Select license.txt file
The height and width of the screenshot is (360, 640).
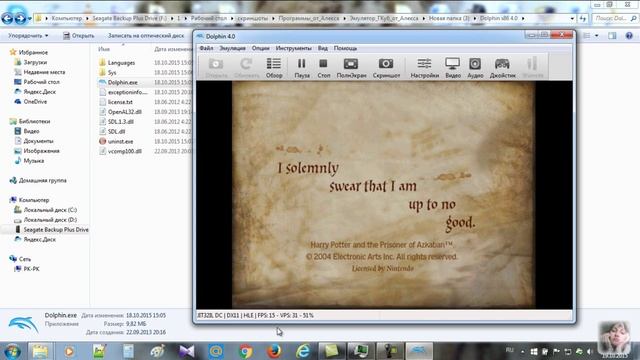coord(120,102)
